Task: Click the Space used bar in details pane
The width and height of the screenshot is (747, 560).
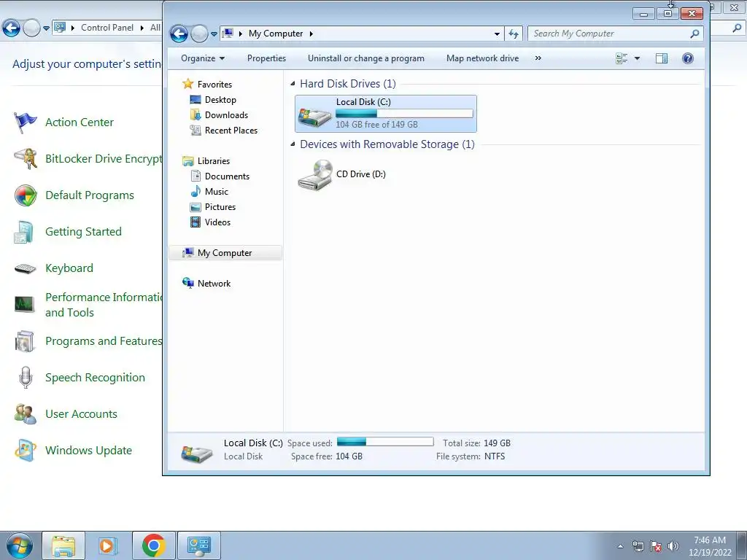Action: 385,441
